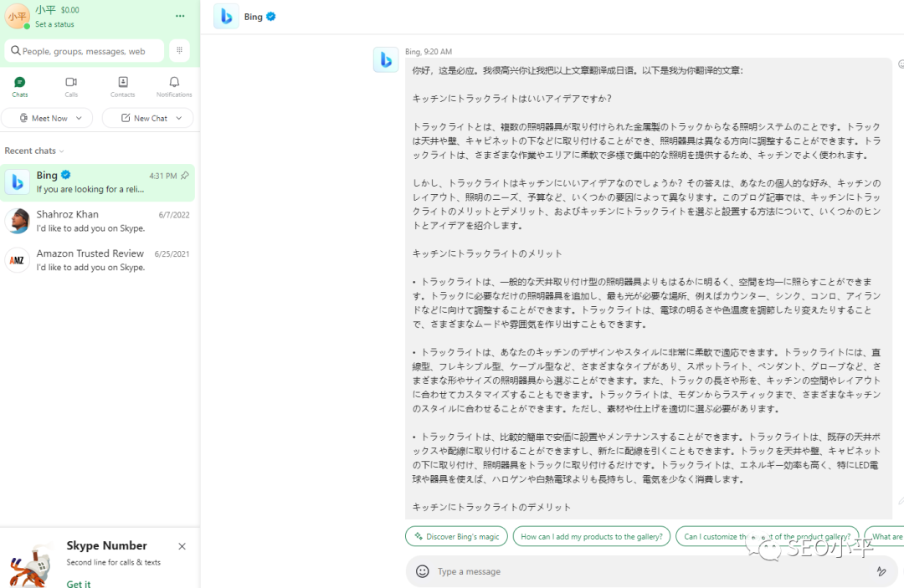Viewport: 904px width, 588px height.
Task: Focus the People, groups, messages search box
Action: pyautogui.click(x=85, y=51)
